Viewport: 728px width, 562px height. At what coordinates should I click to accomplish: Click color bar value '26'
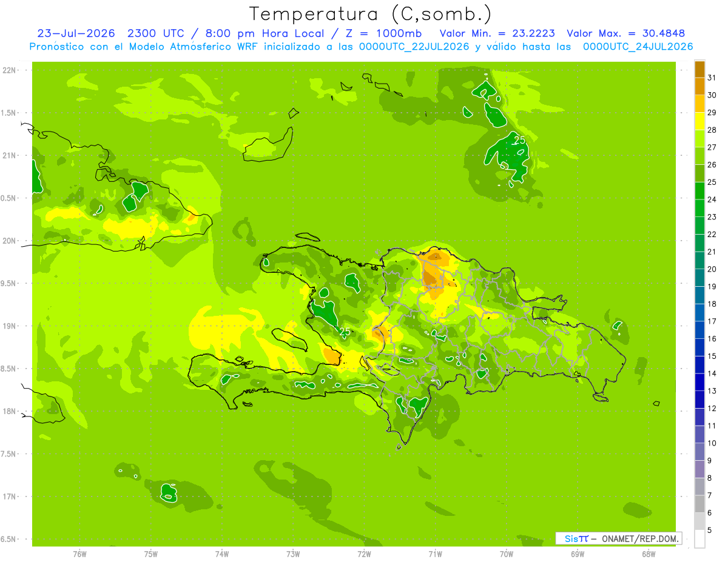pyautogui.click(x=712, y=164)
